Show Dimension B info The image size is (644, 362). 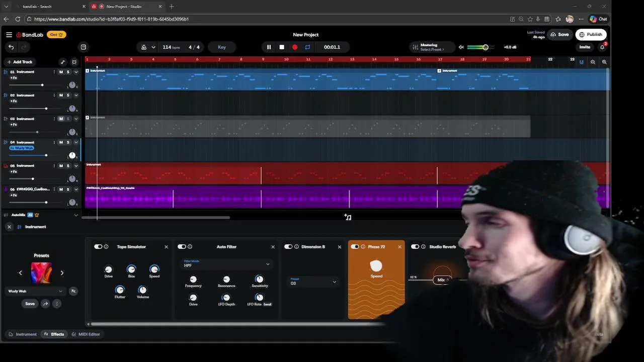[296, 247]
